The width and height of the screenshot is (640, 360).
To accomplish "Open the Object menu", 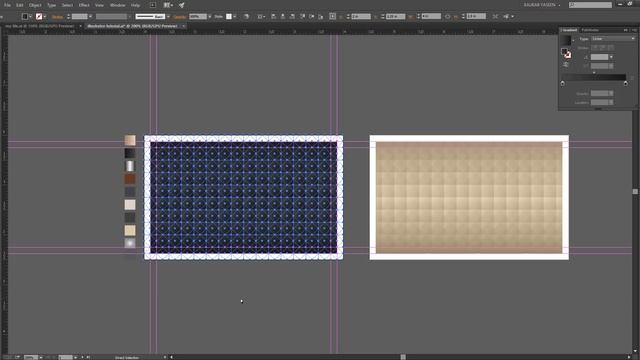I will pos(35,5).
